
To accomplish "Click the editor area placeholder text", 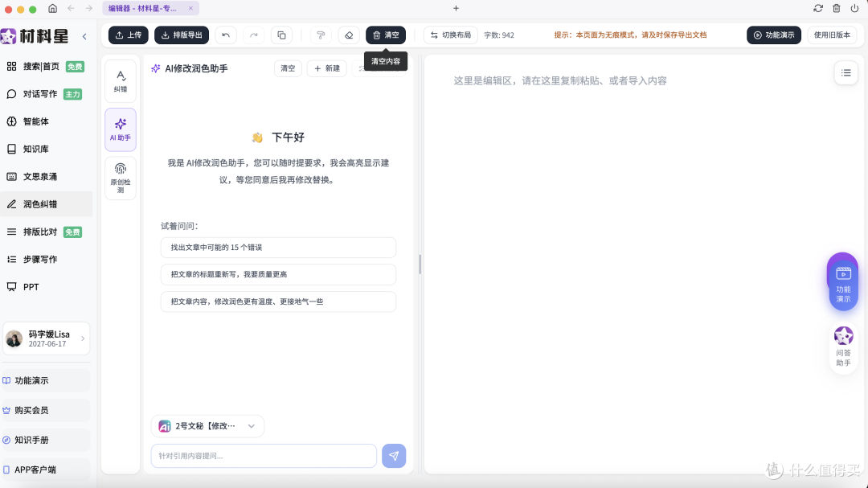I will (x=560, y=81).
